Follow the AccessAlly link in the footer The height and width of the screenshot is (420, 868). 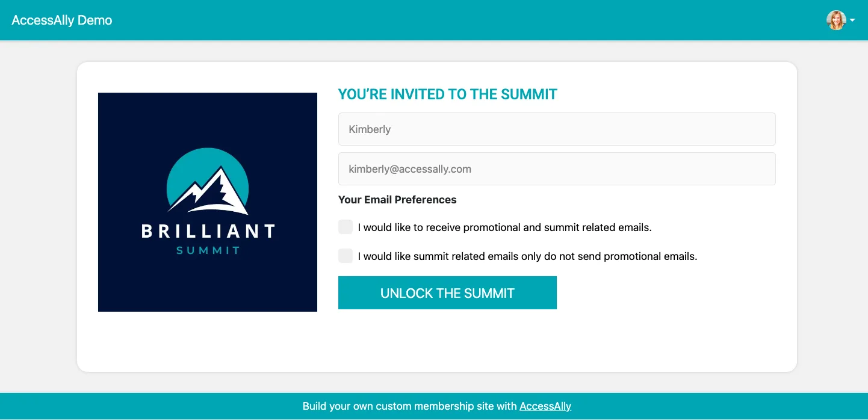click(x=545, y=406)
